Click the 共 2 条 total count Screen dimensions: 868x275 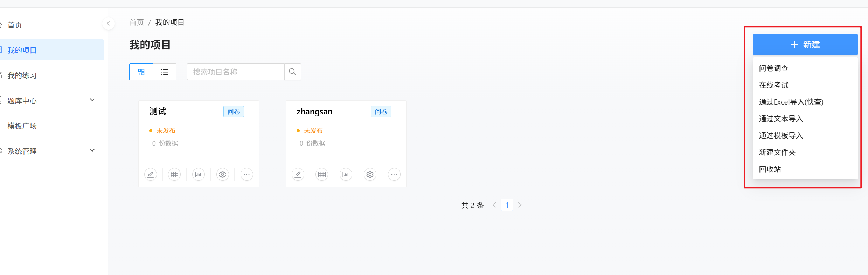472,205
